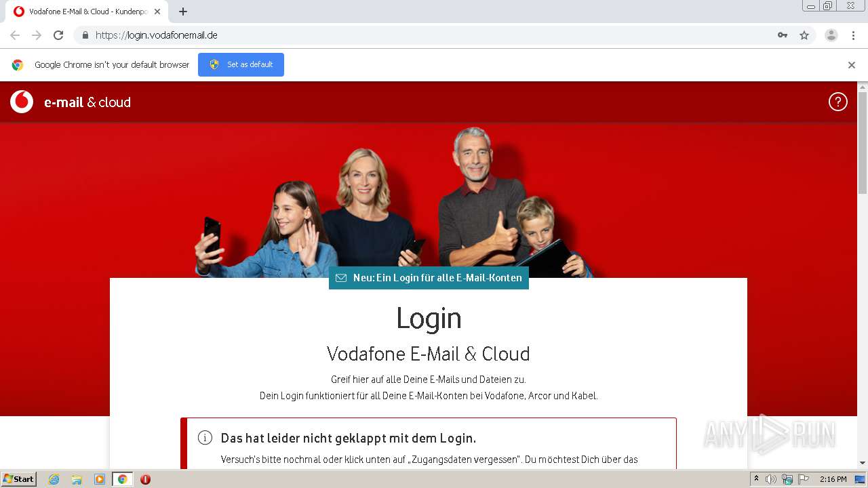Screen dimensions: 868x488
Task: Bookmark this page with star icon
Action: [x=804, y=35]
